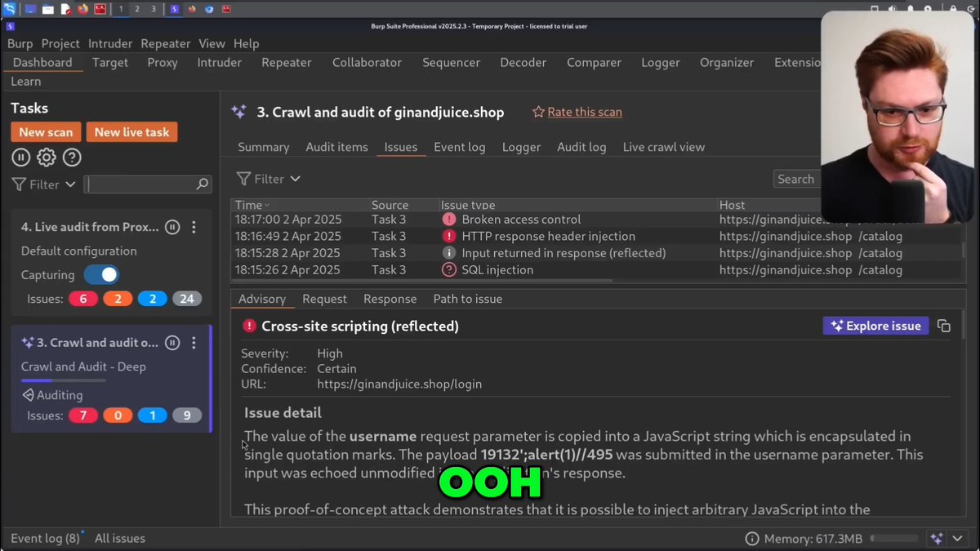980x551 pixels.
Task: View the issue Response tab
Action: 390,299
